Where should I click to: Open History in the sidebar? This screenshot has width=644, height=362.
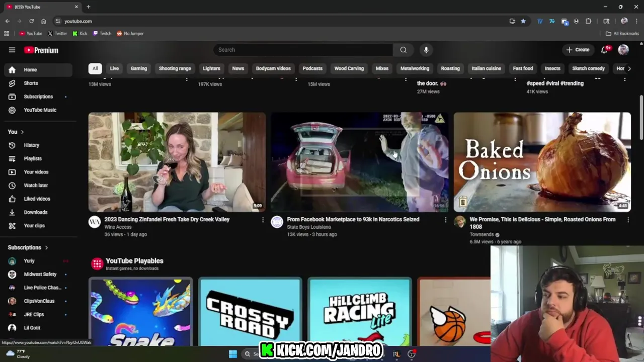(38, 145)
